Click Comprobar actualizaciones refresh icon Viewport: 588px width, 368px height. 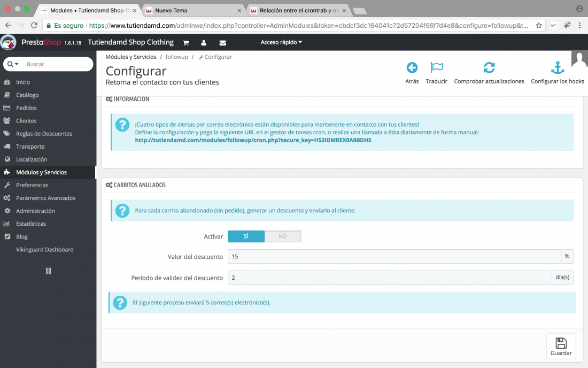[489, 68]
